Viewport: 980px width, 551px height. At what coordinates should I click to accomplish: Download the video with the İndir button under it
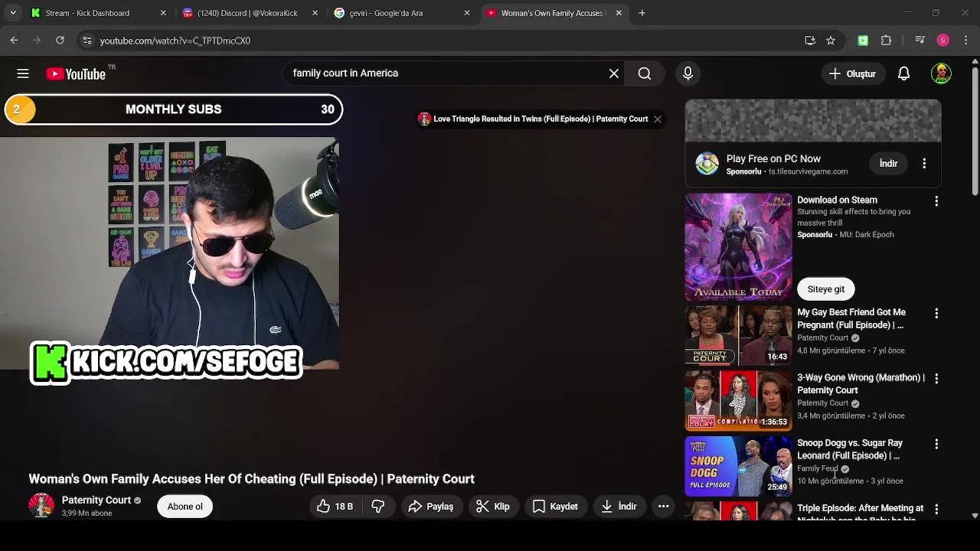[619, 507]
